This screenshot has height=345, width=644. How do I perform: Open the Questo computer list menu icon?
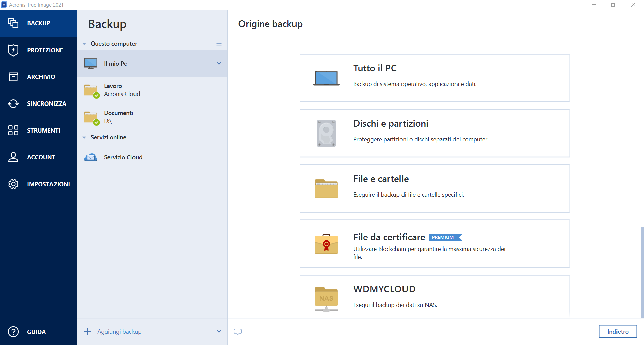(219, 44)
